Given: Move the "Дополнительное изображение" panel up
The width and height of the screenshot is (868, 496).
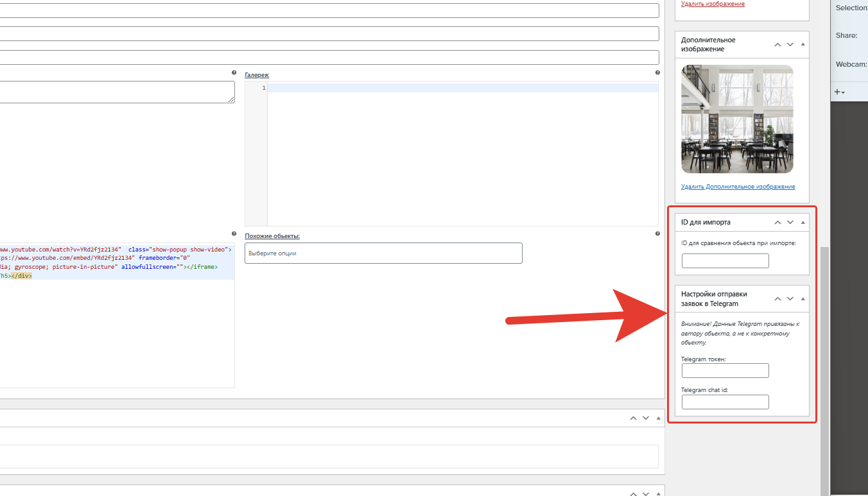Looking at the screenshot, I should point(777,45).
